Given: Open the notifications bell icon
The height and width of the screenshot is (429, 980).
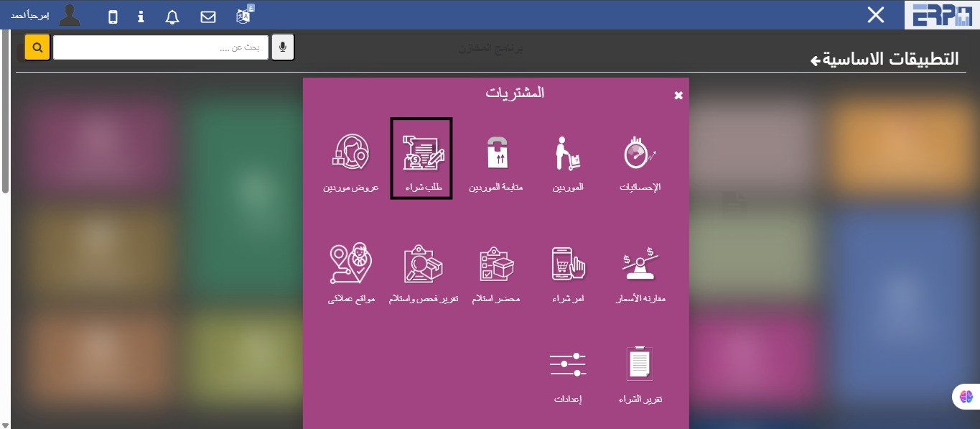Looking at the screenshot, I should (x=172, y=17).
